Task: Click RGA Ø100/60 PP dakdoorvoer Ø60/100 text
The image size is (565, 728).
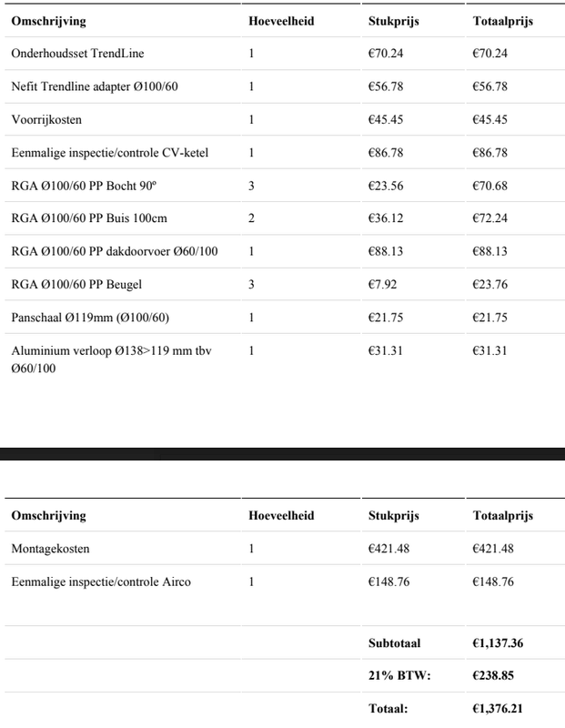Action: [114, 252]
